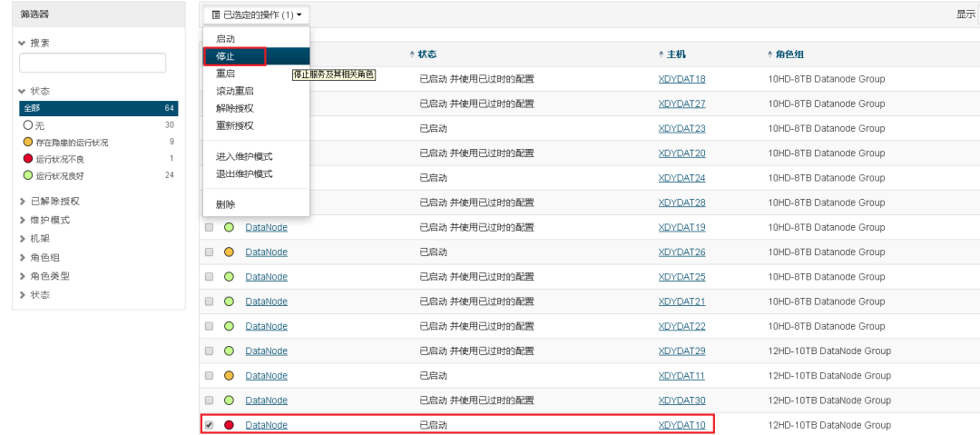980x435 pixels.
Task: Choose 进入维护模式 from the actions menu
Action: pyautogui.click(x=256, y=156)
